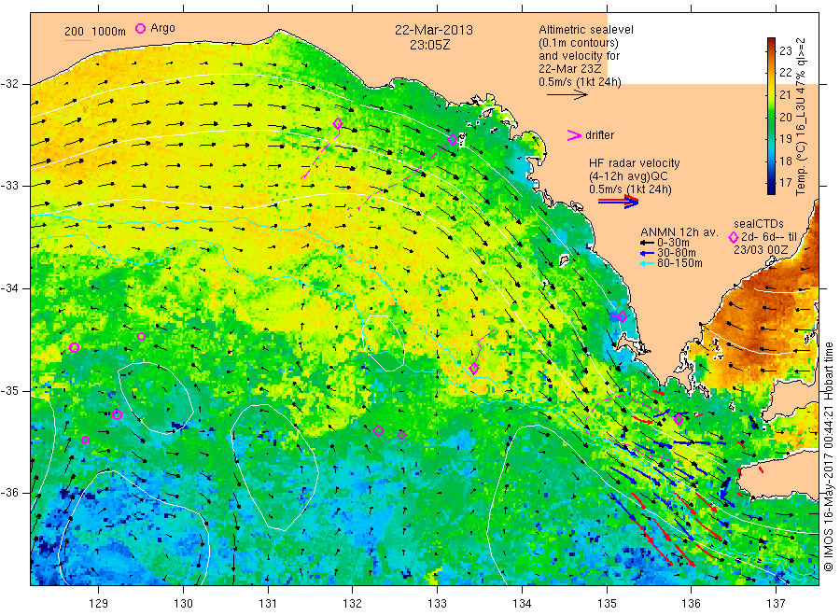Click the blue 30-80m ANMN arrow symbol
This screenshot has width=840, height=616.
[x=647, y=253]
